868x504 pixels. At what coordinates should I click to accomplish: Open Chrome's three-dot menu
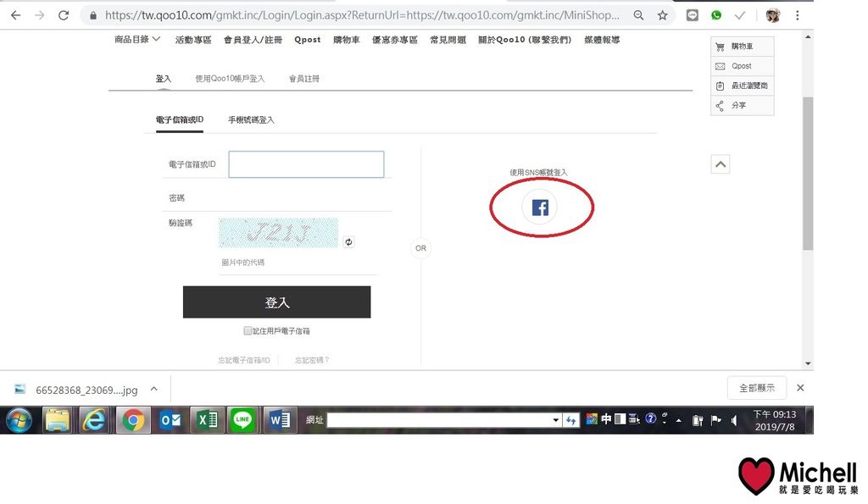click(x=797, y=15)
